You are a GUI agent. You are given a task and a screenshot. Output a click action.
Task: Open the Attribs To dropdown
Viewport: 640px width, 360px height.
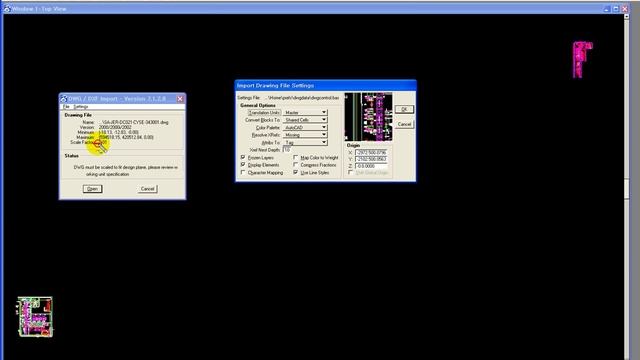tap(305, 142)
